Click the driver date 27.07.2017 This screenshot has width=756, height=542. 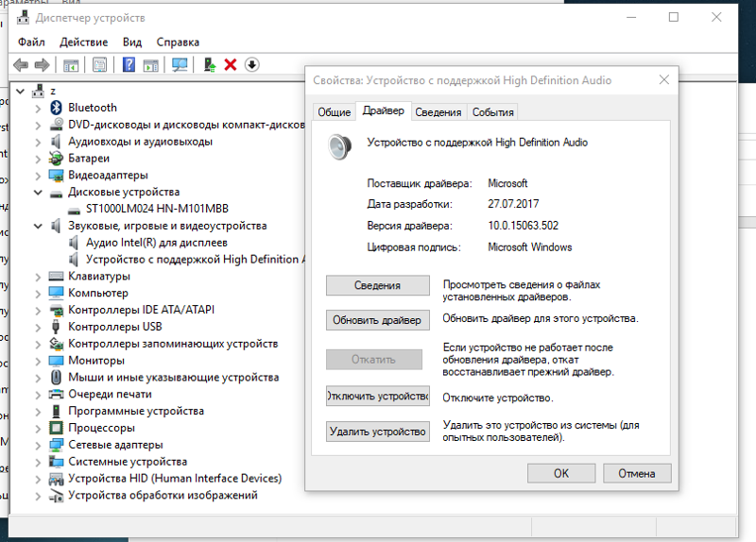coord(513,204)
